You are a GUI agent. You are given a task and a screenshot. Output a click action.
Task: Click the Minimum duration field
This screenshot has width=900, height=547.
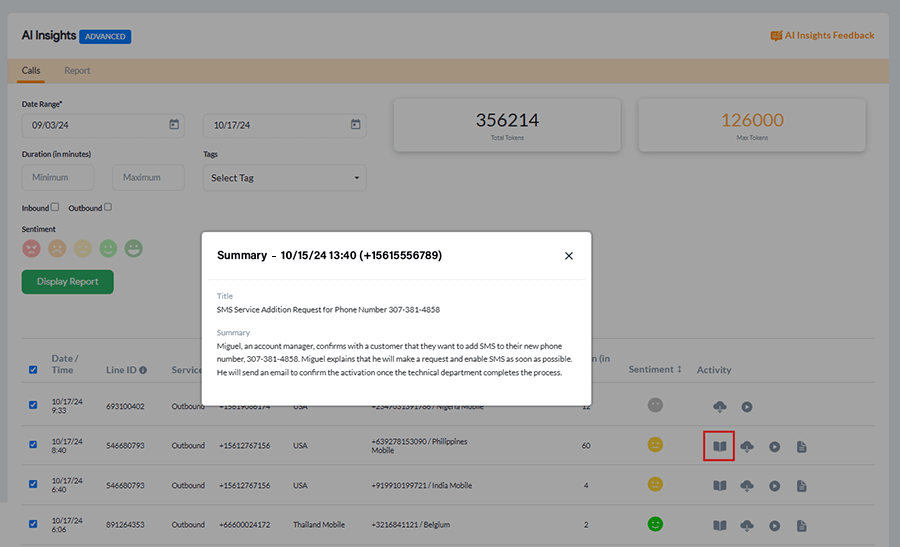click(x=58, y=177)
